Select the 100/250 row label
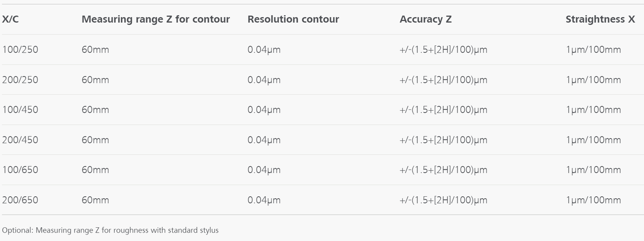 pyautogui.click(x=20, y=49)
